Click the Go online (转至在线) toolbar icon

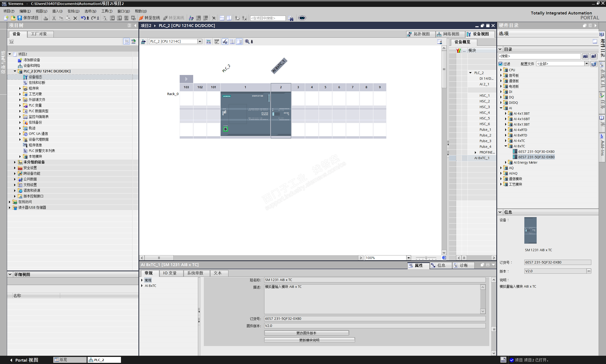[x=141, y=18]
